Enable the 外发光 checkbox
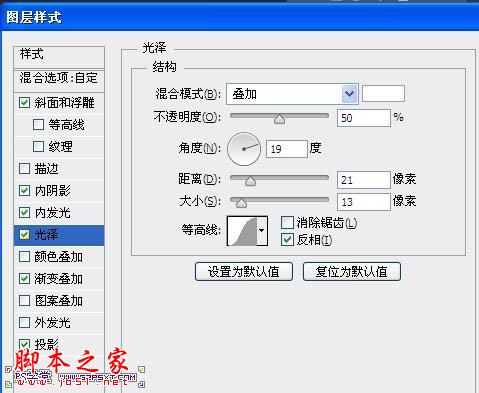 point(24,323)
